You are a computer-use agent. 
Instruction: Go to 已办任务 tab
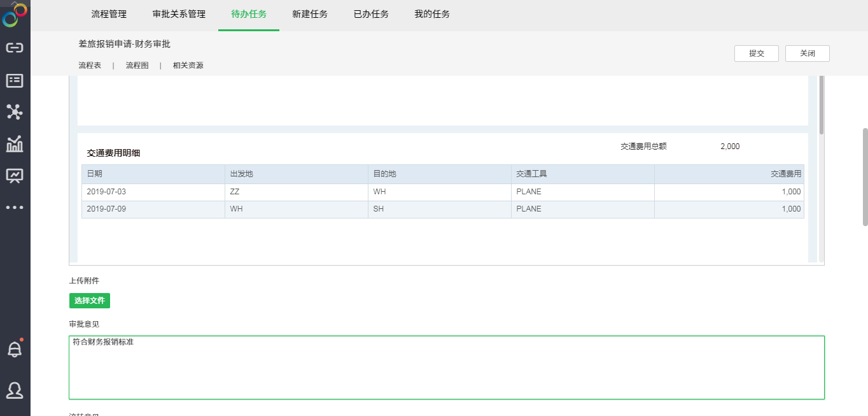(371, 14)
